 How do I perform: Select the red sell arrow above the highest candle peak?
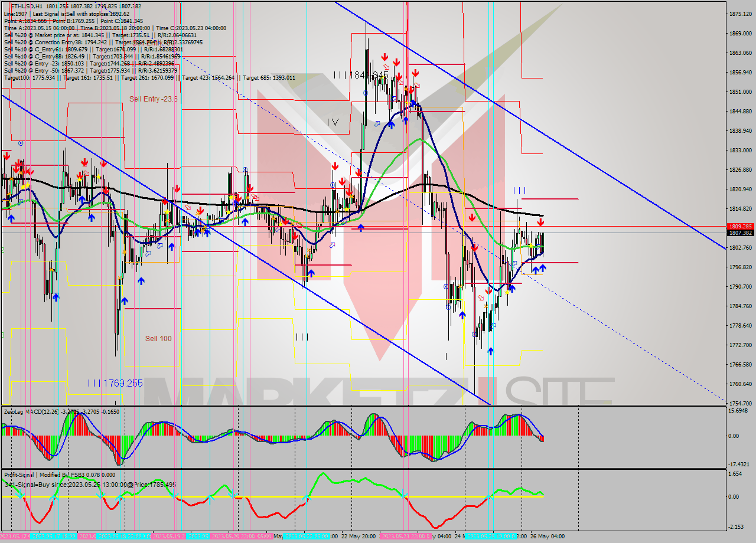click(384, 56)
